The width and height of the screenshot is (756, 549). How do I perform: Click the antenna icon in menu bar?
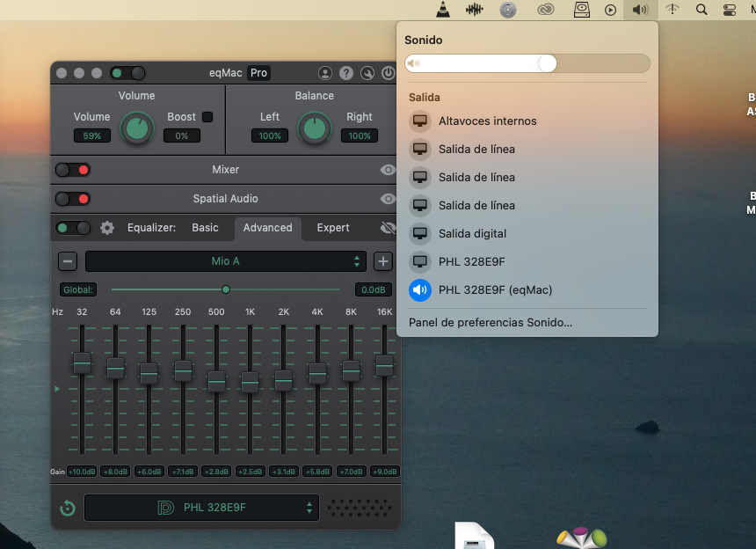(x=672, y=10)
